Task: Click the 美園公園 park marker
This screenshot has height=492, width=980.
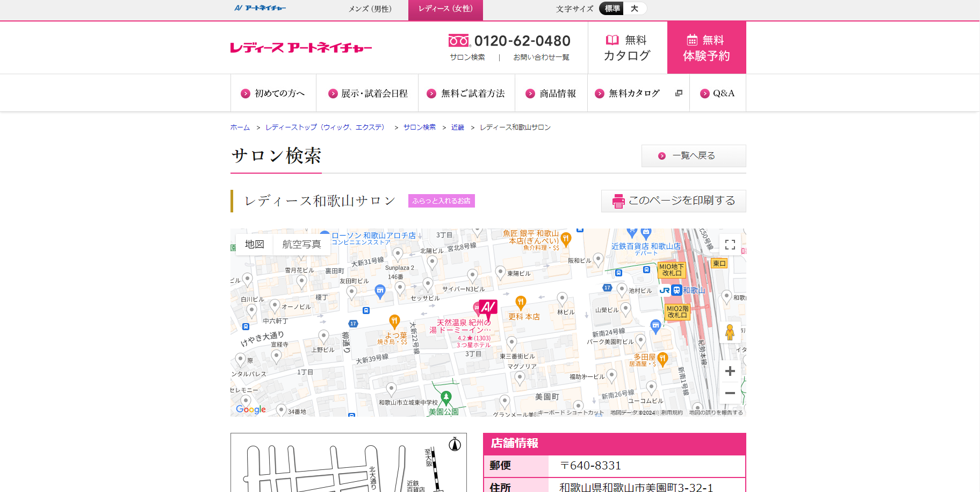Action: click(x=446, y=398)
